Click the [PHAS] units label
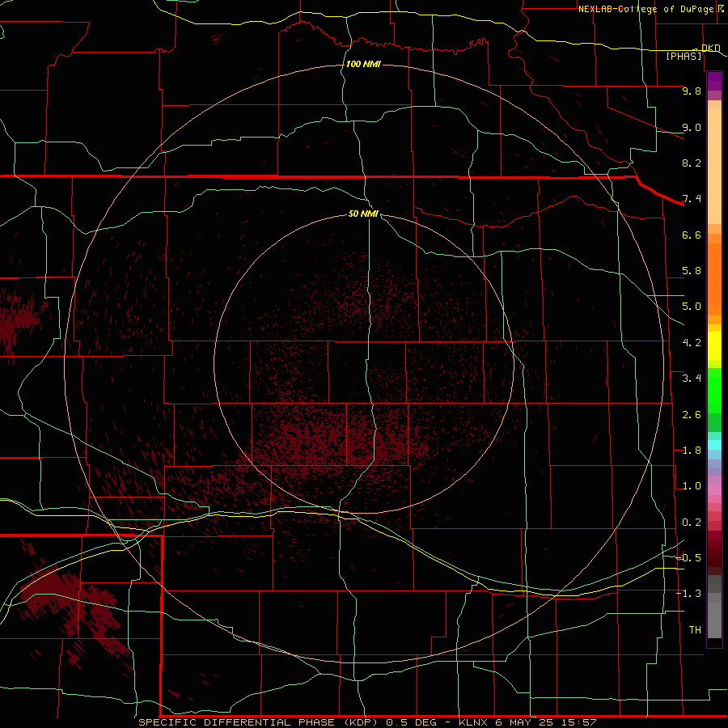Image resolution: width=728 pixels, height=728 pixels. [684, 56]
